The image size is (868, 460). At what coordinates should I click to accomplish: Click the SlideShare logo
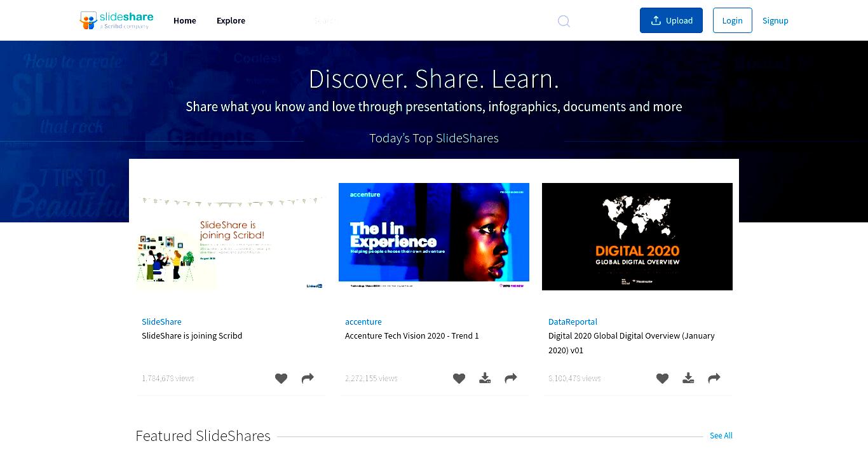pyautogui.click(x=117, y=20)
